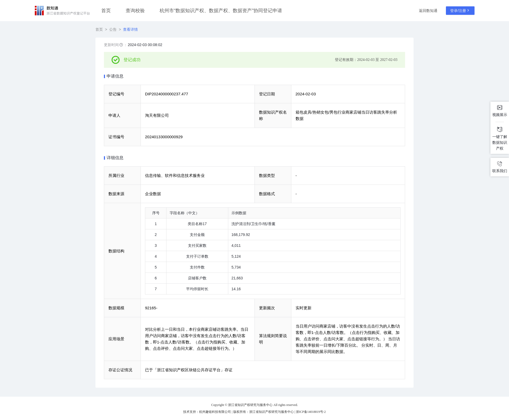Click the 登记有效期 date range text

366,60
